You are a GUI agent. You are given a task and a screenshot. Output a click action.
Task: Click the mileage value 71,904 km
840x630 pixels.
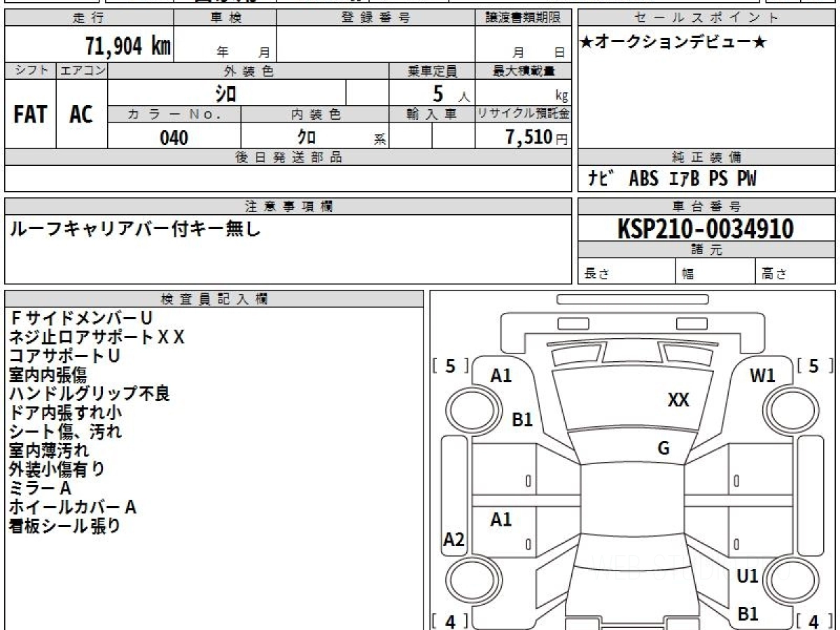pos(128,46)
